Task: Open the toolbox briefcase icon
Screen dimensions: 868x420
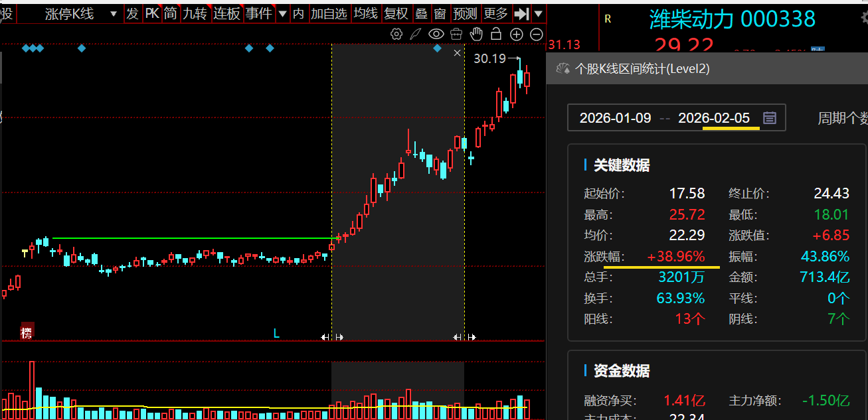Action: point(456,34)
